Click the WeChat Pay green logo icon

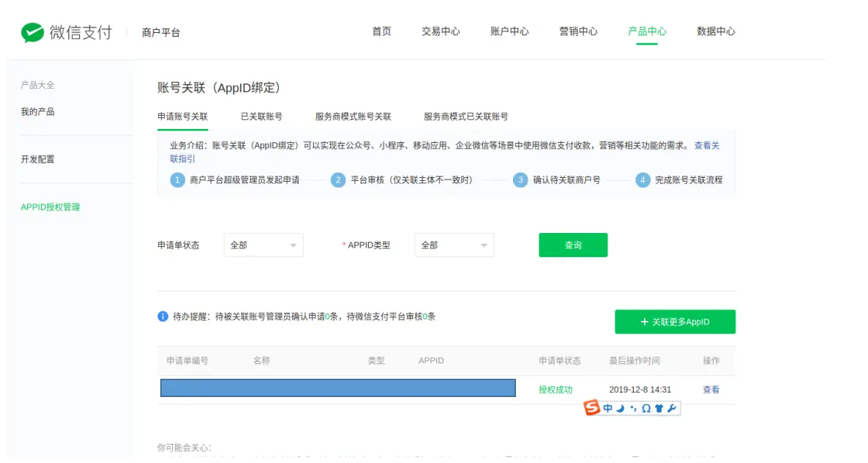click(x=32, y=33)
